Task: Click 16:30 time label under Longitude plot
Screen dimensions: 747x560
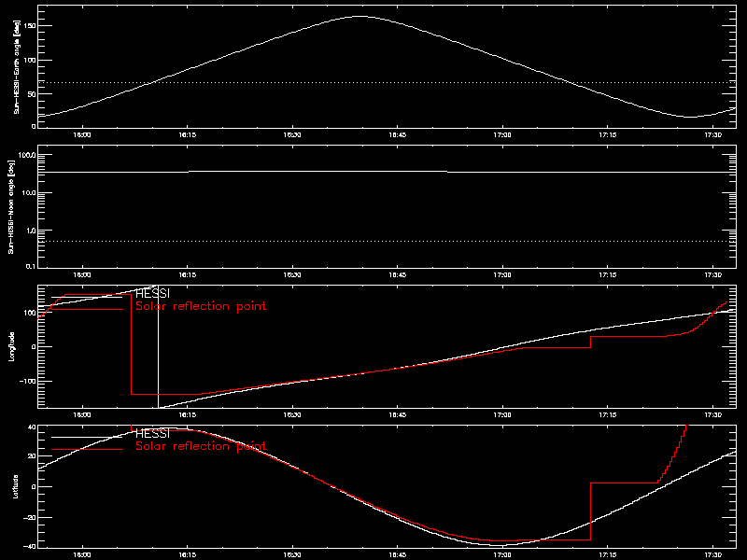Action: [292, 415]
